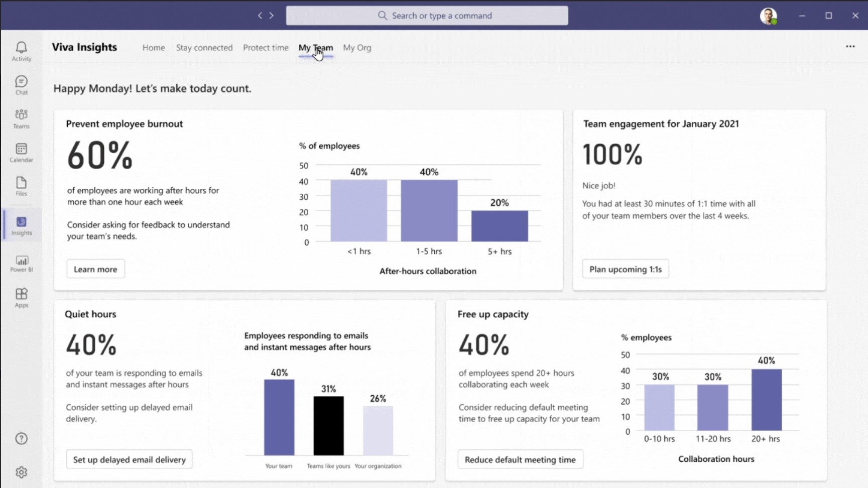
Task: Click Reduce default meeting time button
Action: click(x=520, y=459)
